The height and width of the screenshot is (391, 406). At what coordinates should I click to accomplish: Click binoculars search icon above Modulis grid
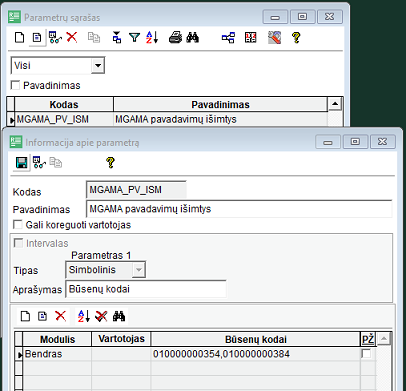coord(119,316)
